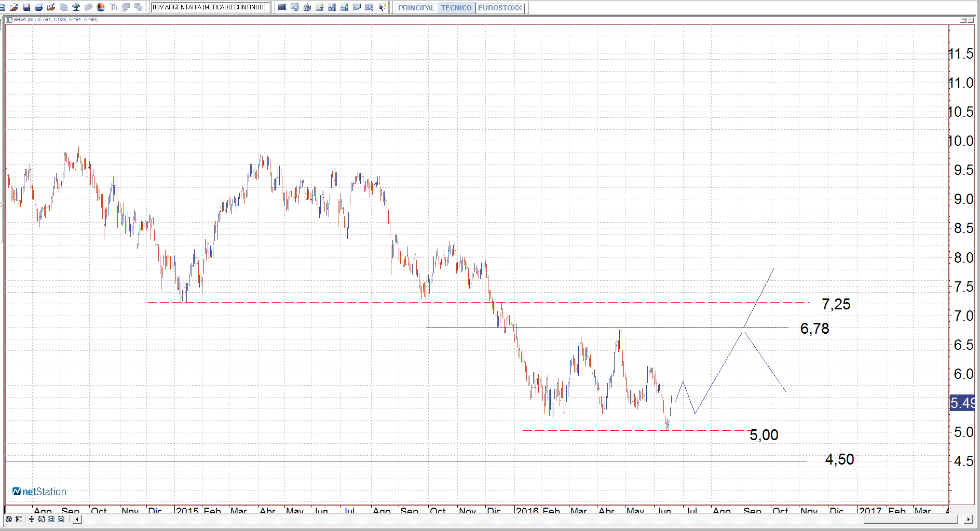Click the 10.0 price axis label
Image resolution: width=980 pixels, height=531 pixels.
tap(961, 141)
